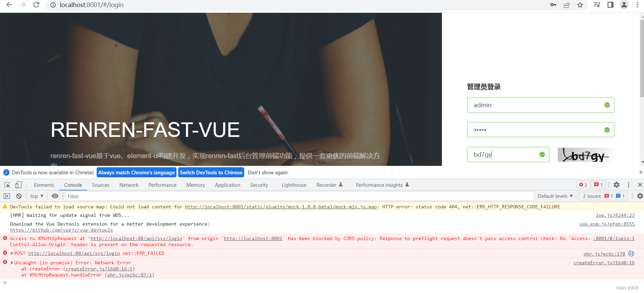Open Console settings gear beside Issues
The width and height of the screenshot is (644, 293).
point(640,196)
